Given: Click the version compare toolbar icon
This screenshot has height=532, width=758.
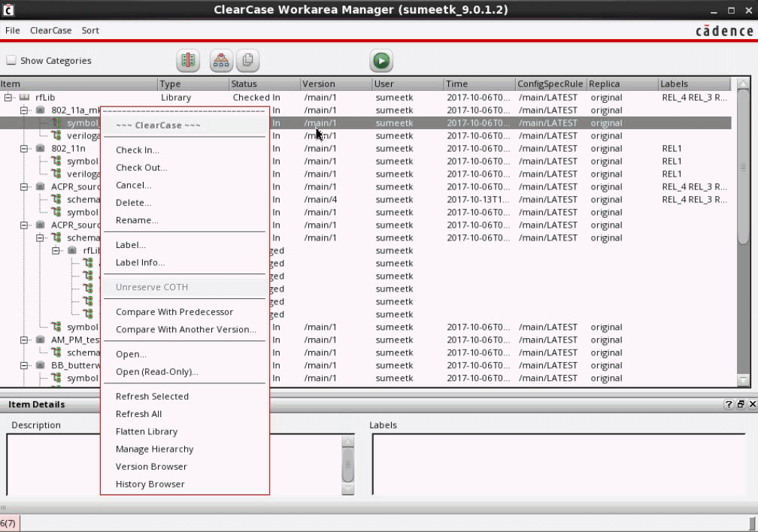Looking at the screenshot, I should (x=187, y=60).
